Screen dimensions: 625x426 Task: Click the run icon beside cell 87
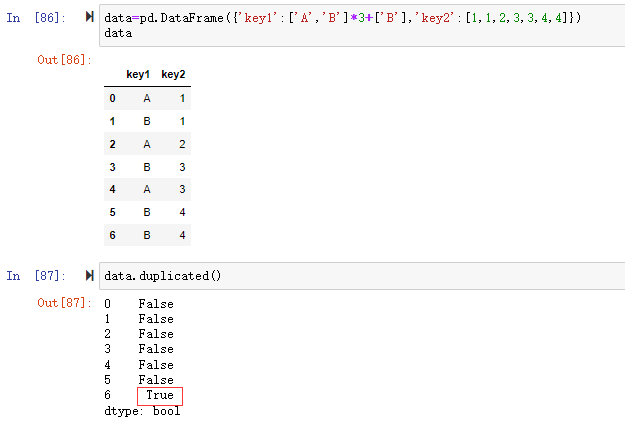90,275
